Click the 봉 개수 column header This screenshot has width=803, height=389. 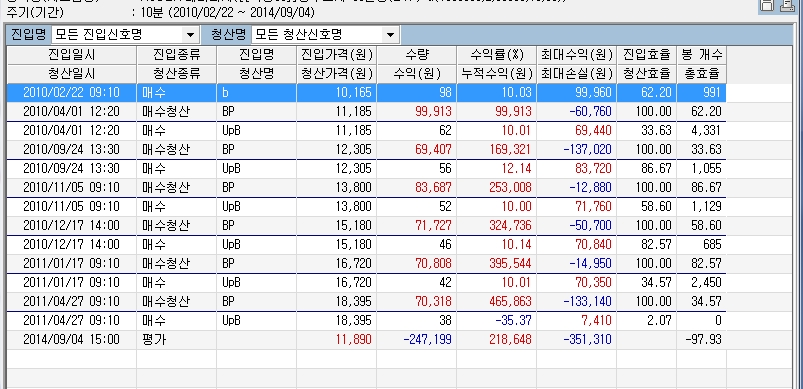(701, 54)
